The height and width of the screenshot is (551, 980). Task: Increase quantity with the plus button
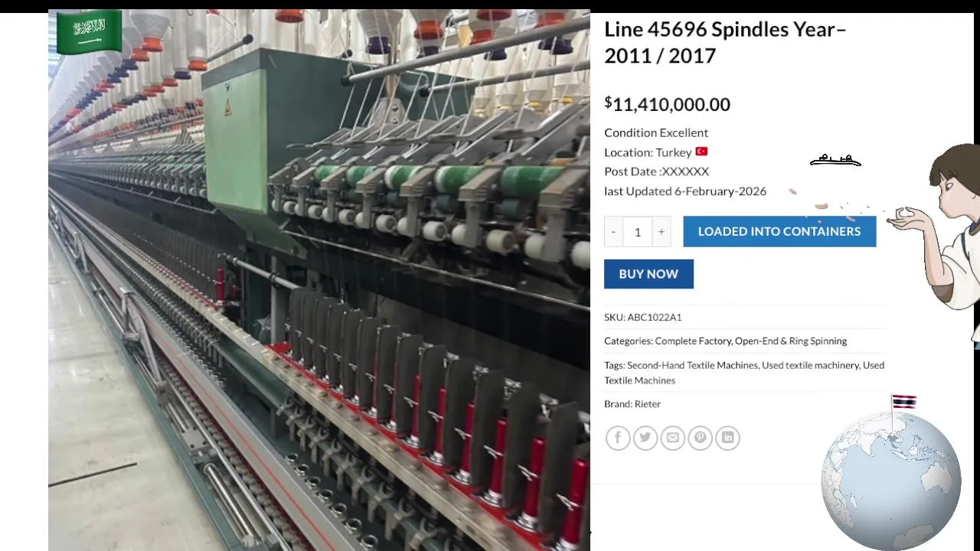[x=661, y=231]
